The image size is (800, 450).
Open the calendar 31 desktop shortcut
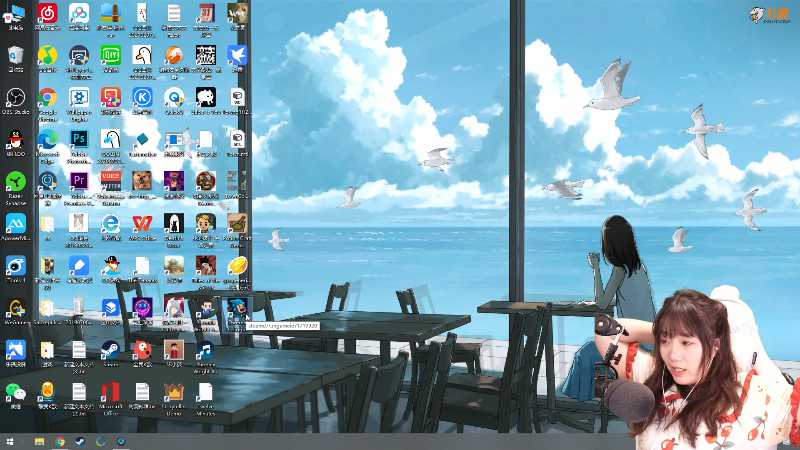pyautogui.click(x=206, y=13)
